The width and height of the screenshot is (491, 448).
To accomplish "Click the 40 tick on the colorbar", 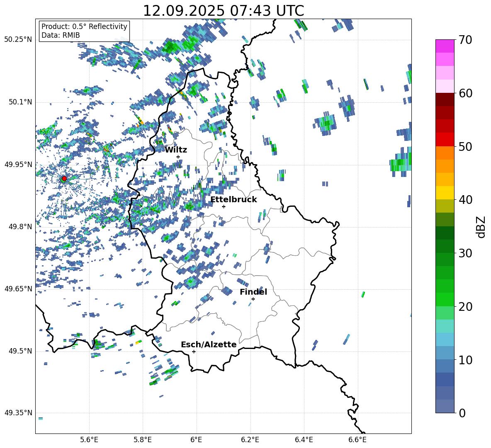I will pyautogui.click(x=465, y=200).
